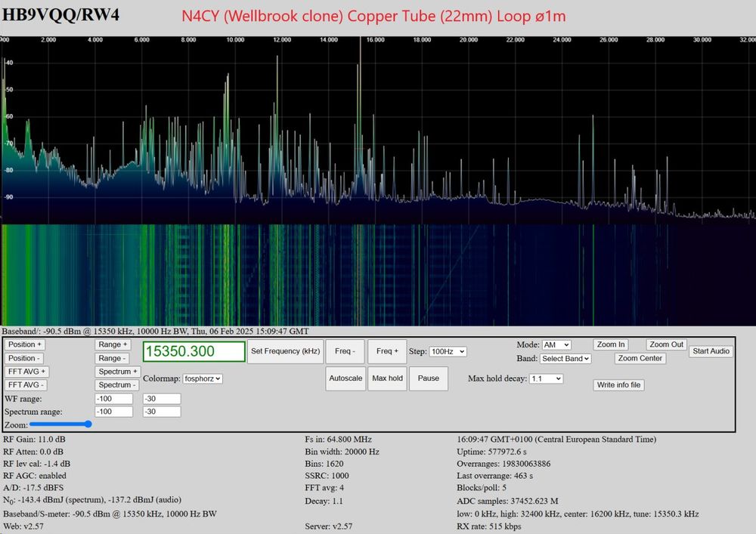Image resolution: width=756 pixels, height=534 pixels.
Task: Click the Server: v2.57 text
Action: tap(328, 526)
